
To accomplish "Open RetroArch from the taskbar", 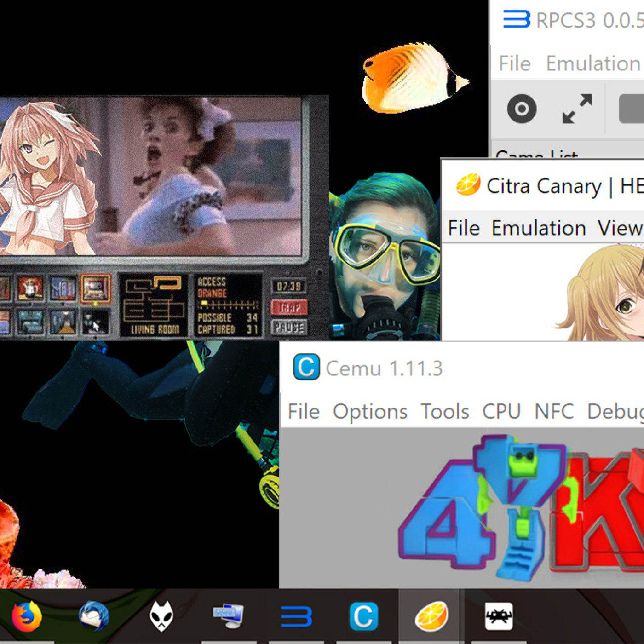I will pyautogui.click(x=499, y=616).
